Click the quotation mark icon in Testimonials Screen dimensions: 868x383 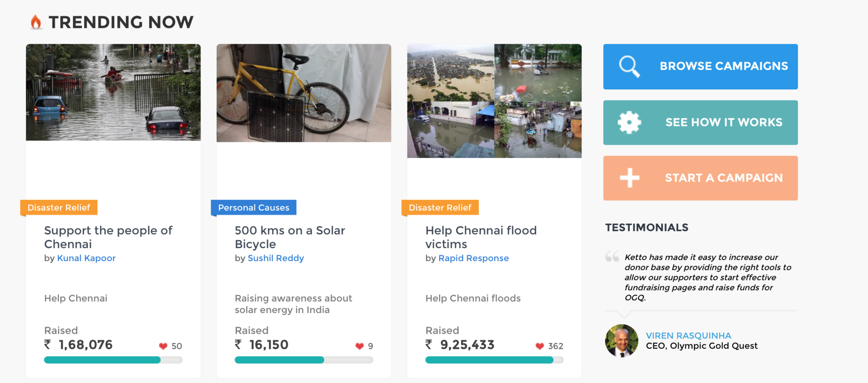[612, 256]
